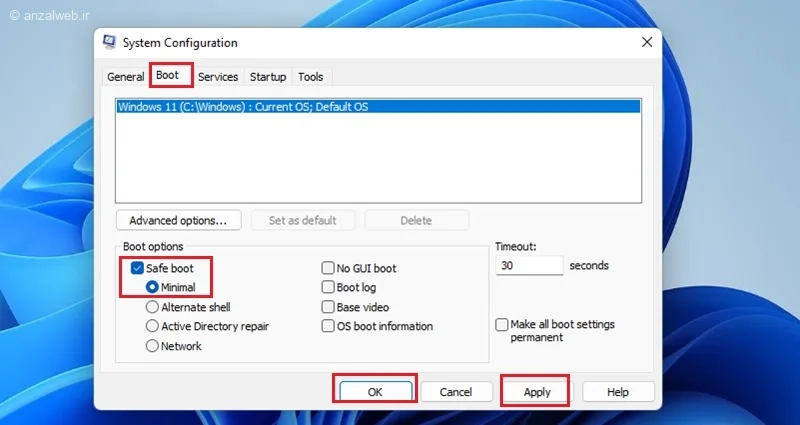Open Help for System Configuration
Image resolution: width=800 pixels, height=425 pixels.
[618, 392]
